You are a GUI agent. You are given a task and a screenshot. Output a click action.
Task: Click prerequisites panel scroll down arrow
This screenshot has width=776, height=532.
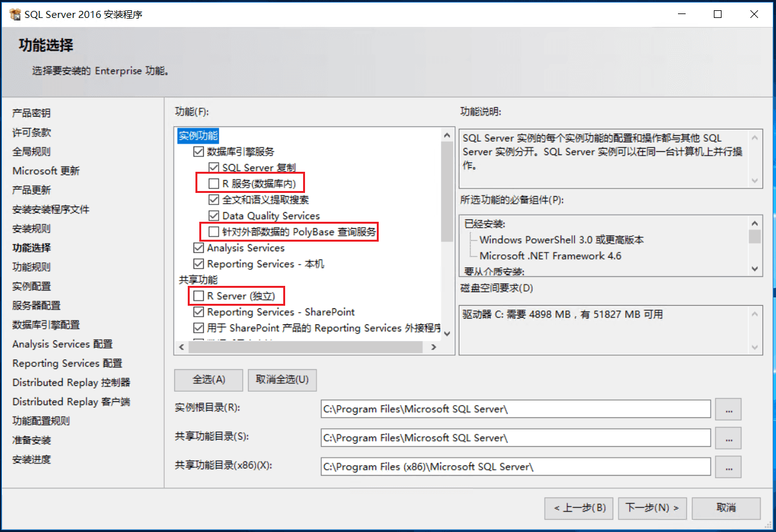click(x=755, y=269)
